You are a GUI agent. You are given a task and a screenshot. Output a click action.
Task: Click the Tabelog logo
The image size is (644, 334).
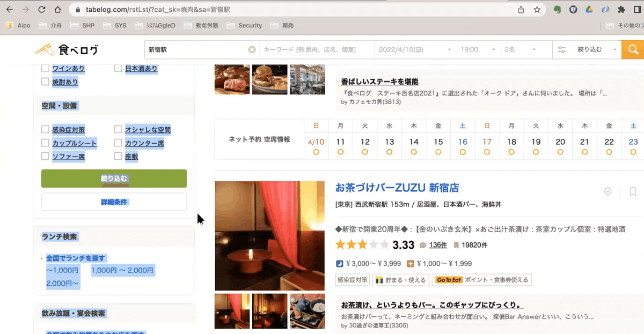coord(67,50)
